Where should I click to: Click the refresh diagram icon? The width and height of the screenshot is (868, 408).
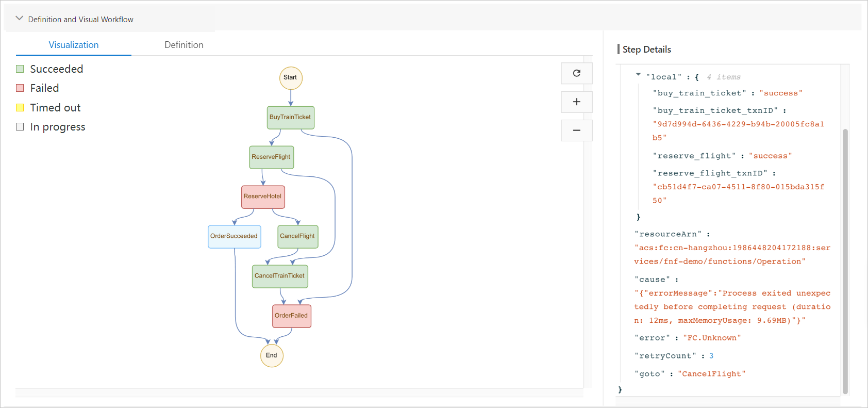pyautogui.click(x=576, y=73)
